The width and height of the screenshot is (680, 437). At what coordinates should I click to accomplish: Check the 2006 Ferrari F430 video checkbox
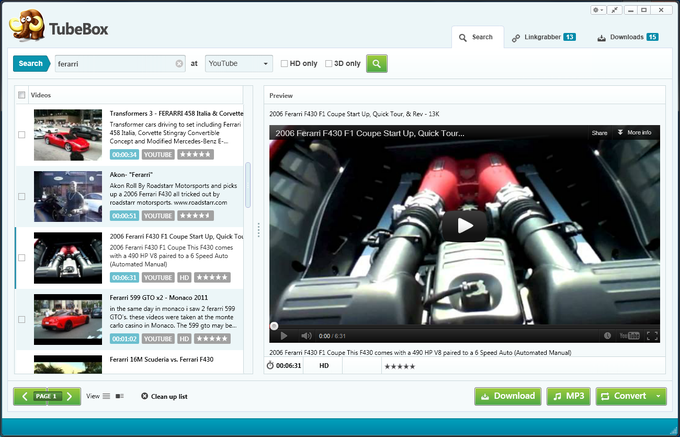click(21, 258)
